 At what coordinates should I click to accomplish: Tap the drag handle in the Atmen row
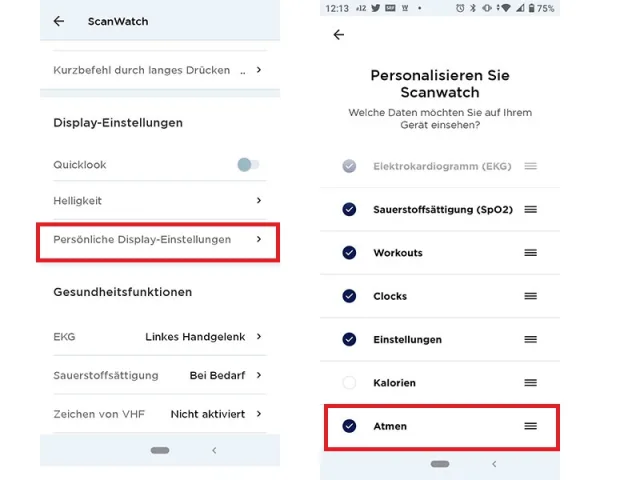[531, 426]
